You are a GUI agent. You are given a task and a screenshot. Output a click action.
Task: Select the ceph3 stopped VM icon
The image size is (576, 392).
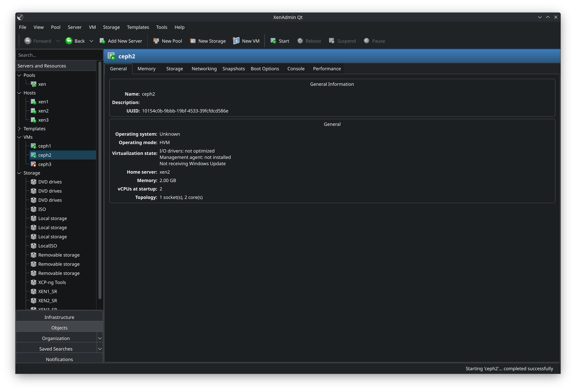pyautogui.click(x=34, y=164)
